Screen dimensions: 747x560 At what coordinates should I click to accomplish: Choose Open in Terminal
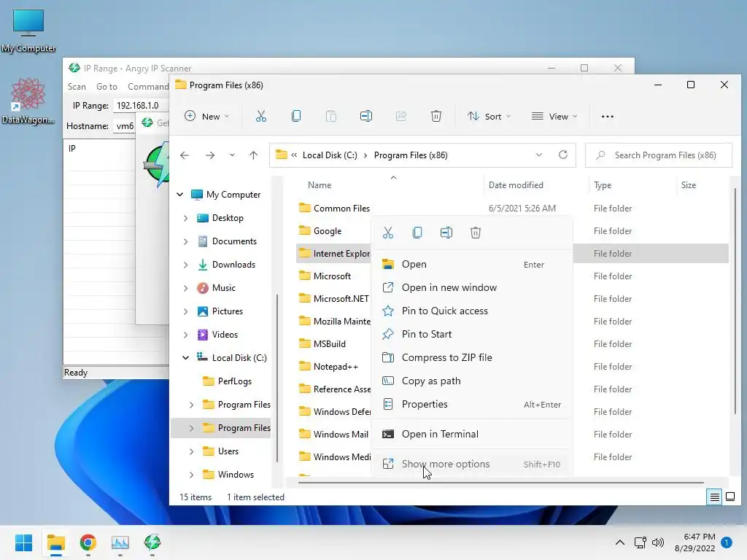(472, 435)
